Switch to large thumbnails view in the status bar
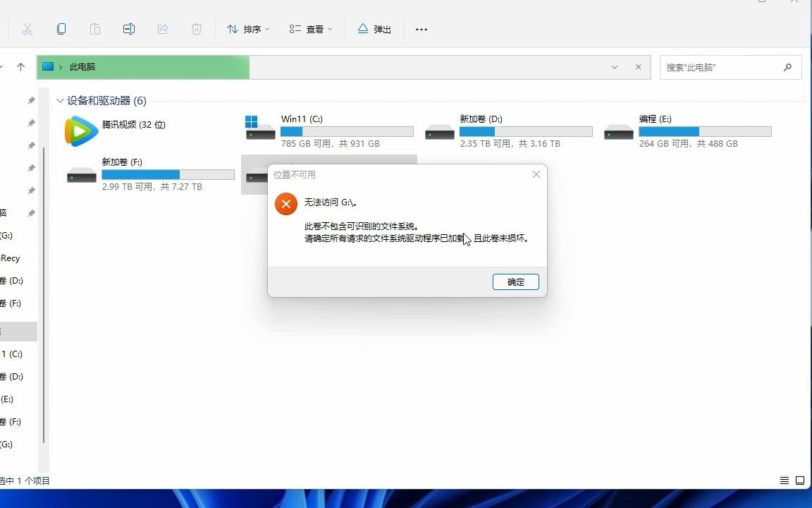Viewport: 812px width, 508px height. [801, 480]
